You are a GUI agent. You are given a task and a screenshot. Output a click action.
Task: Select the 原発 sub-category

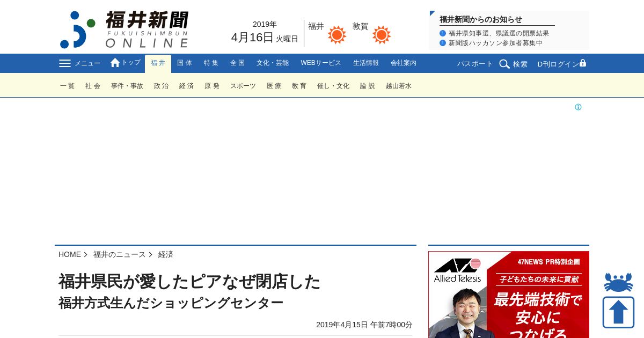[x=212, y=86]
